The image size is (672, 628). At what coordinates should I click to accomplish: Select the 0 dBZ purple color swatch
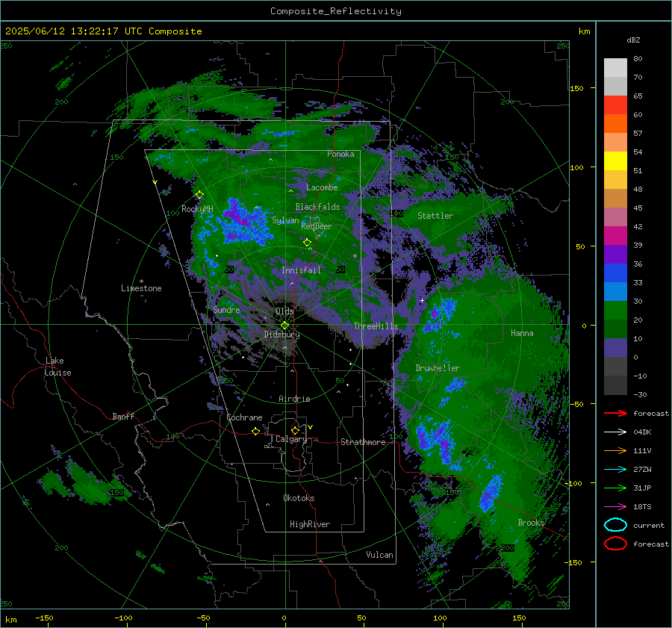coord(615,347)
